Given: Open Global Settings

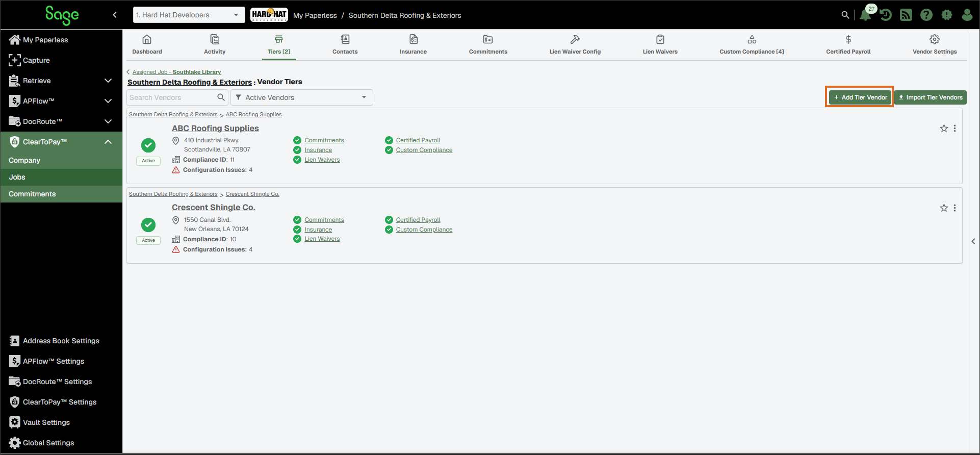Looking at the screenshot, I should [61, 443].
